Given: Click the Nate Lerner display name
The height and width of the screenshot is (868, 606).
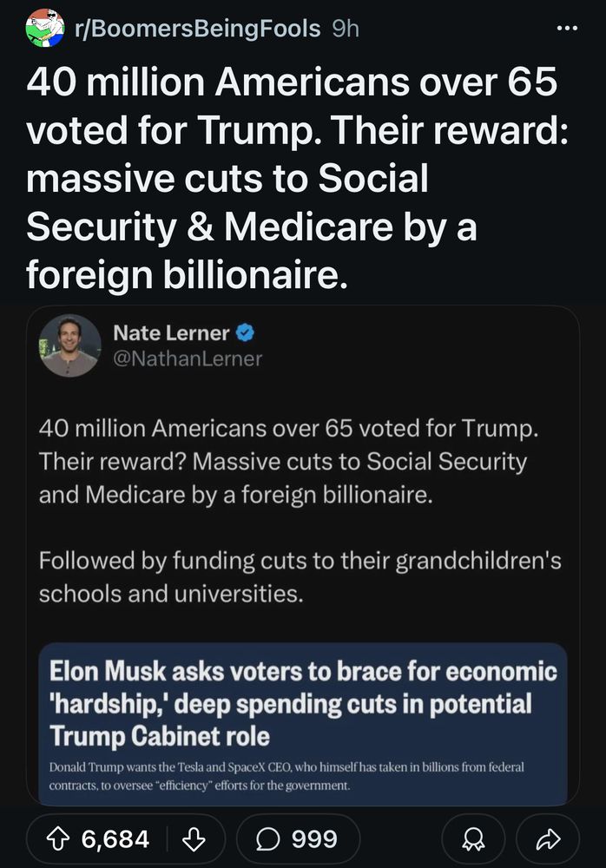Looking at the screenshot, I should (171, 332).
